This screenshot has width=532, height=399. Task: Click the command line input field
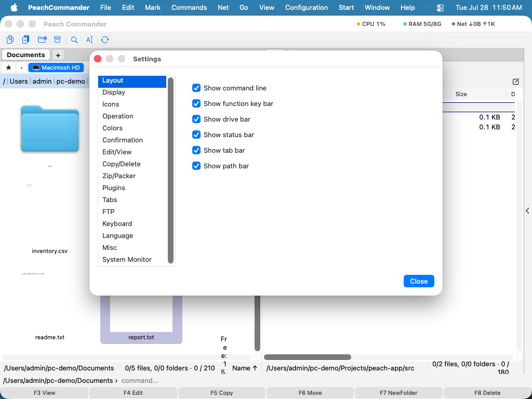click(324, 381)
